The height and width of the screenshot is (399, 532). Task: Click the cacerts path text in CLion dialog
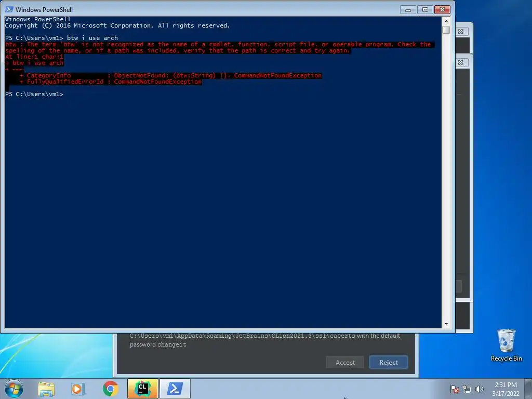[x=242, y=336]
